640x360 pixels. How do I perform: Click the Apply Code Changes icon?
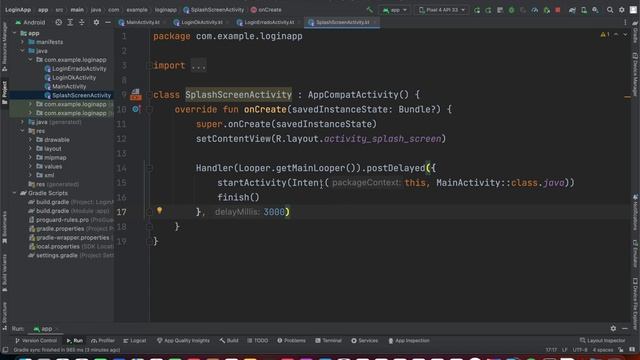click(488, 10)
